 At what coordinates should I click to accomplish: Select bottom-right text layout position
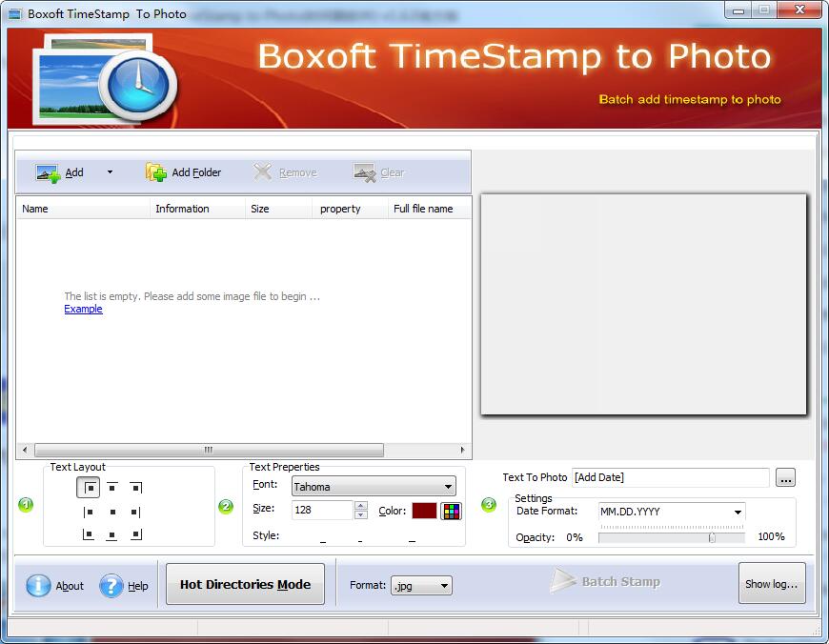pyautogui.click(x=136, y=534)
